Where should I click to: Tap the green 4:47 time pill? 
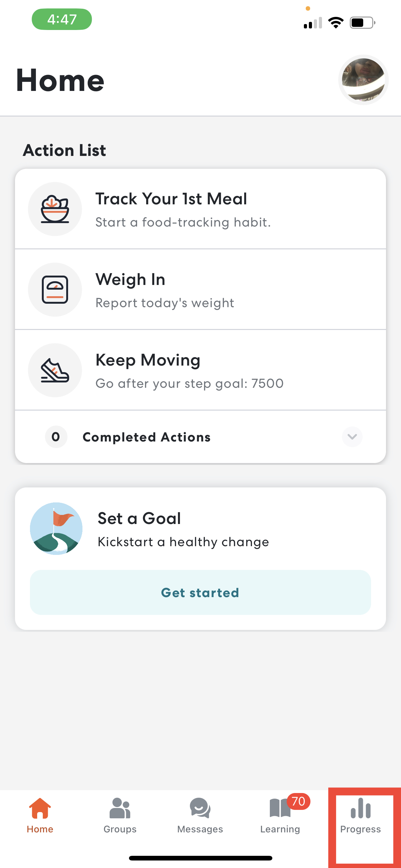62,19
